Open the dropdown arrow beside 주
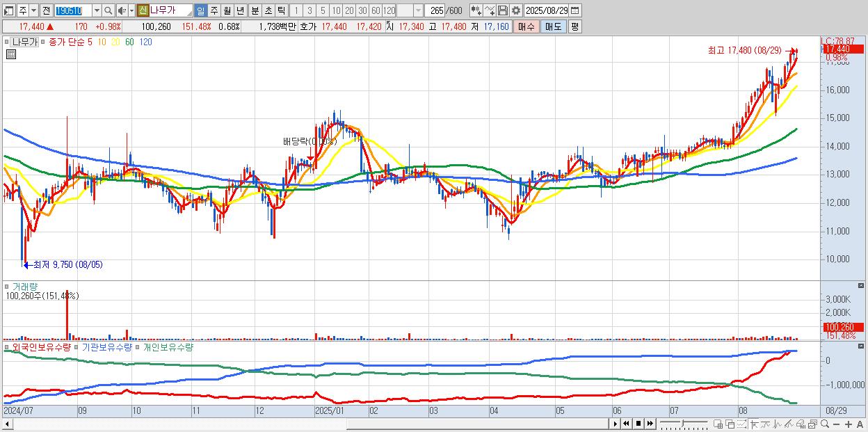The image size is (868, 432). click(33, 10)
